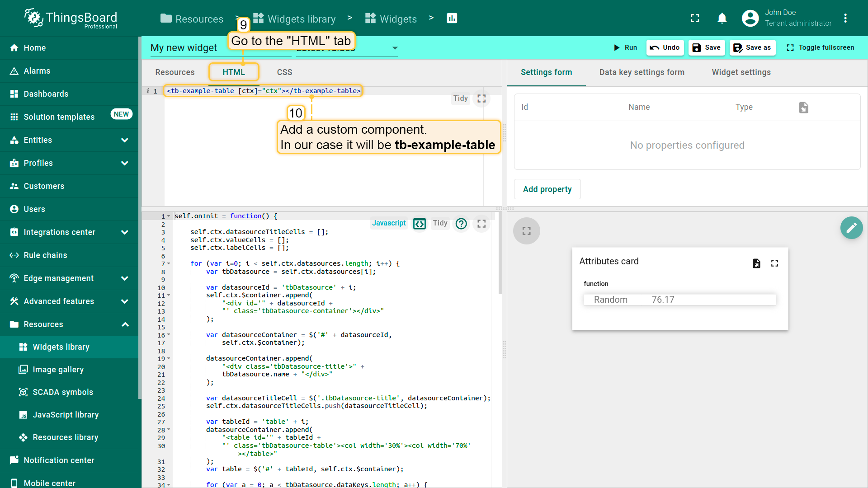
Task: Click the My new widget title field
Action: pyautogui.click(x=184, y=48)
